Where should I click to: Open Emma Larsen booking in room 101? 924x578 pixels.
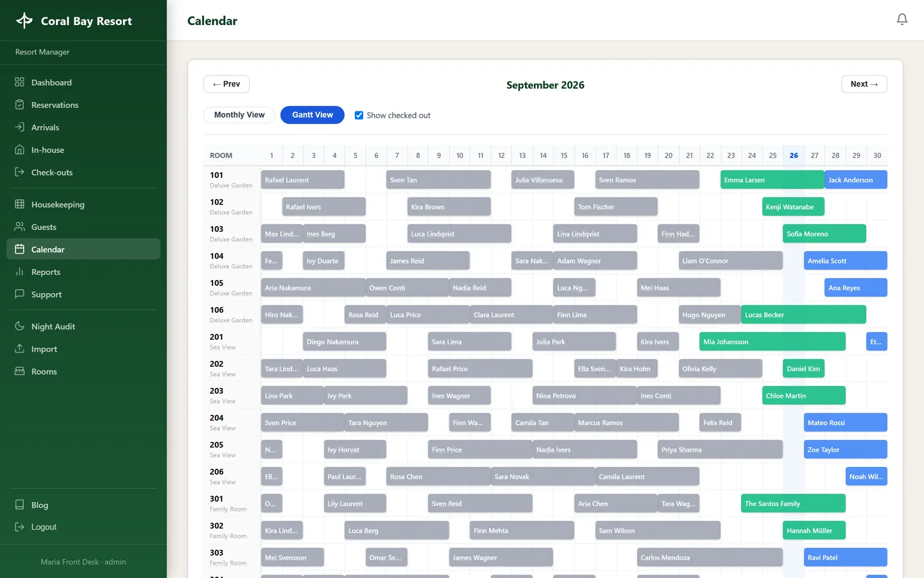[x=772, y=180]
